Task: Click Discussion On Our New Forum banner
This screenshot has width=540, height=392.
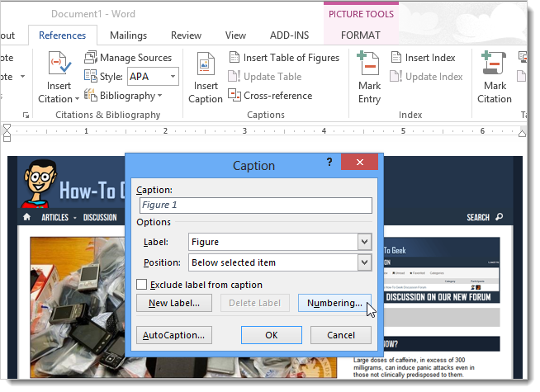Action: pyautogui.click(x=438, y=297)
